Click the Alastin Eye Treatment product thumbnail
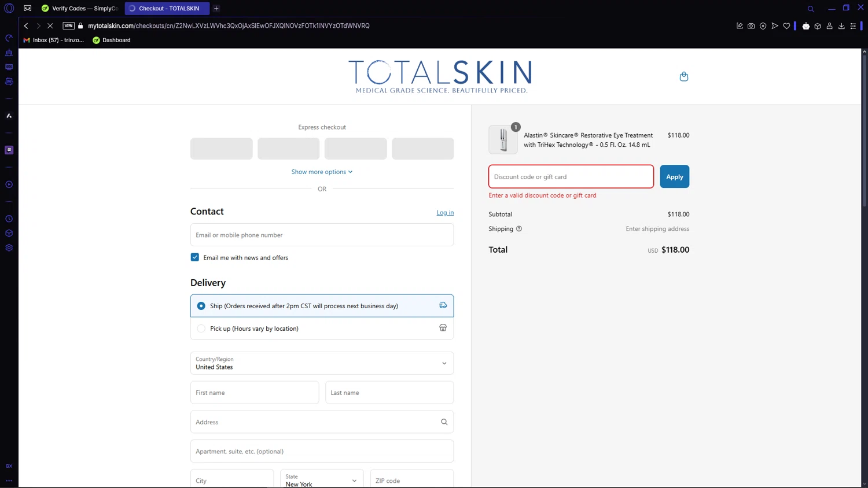Viewport: 868px width, 488px height. pos(503,140)
